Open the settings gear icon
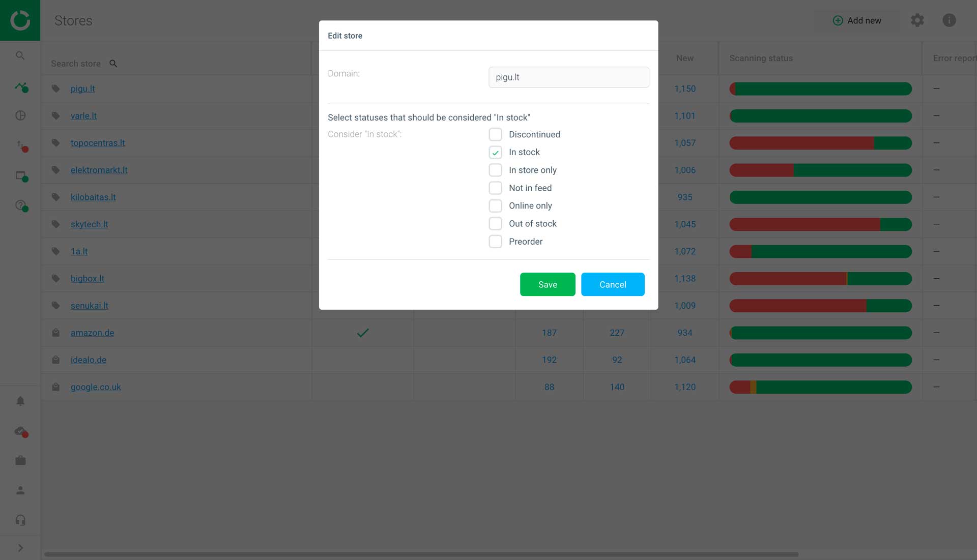The image size is (977, 560). pos(917,20)
